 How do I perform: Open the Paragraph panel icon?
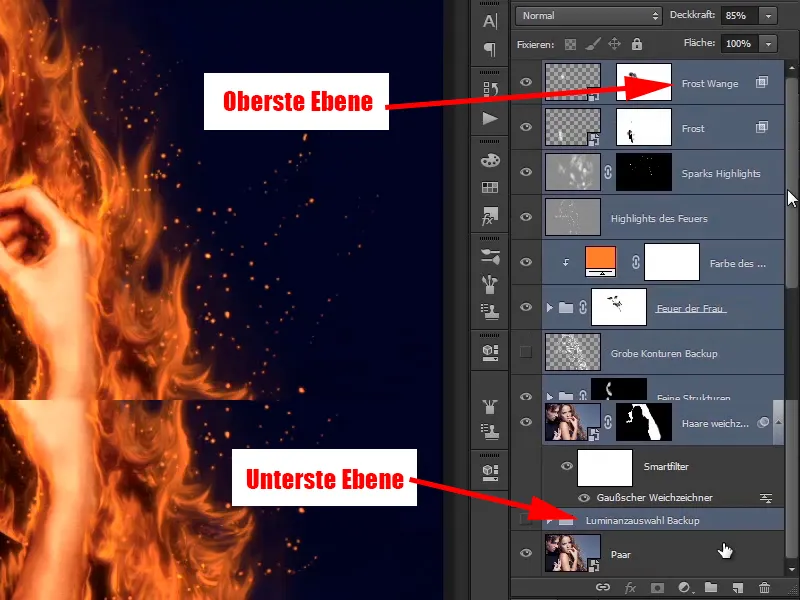490,49
